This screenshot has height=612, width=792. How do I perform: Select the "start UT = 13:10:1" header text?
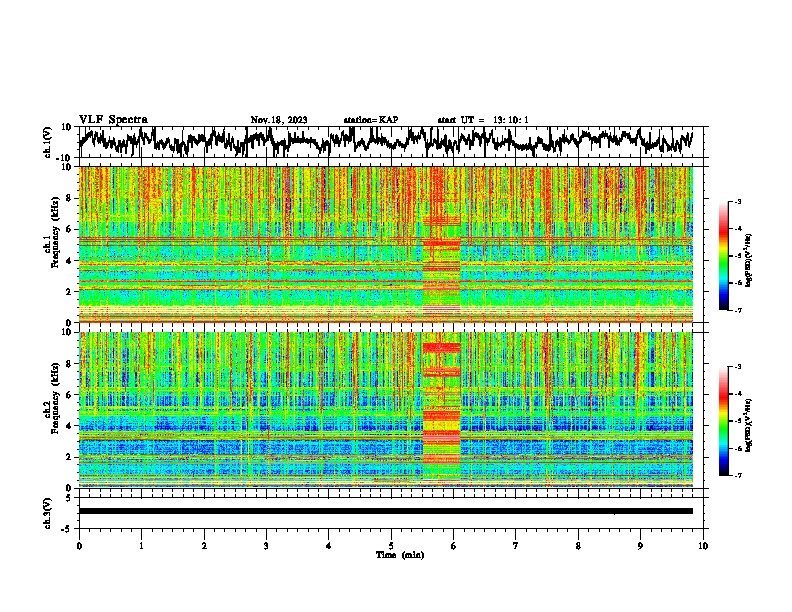click(x=483, y=120)
